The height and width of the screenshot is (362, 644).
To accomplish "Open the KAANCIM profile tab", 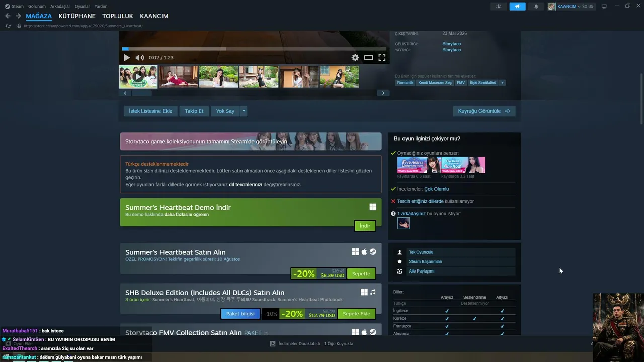I will pyautogui.click(x=154, y=16).
